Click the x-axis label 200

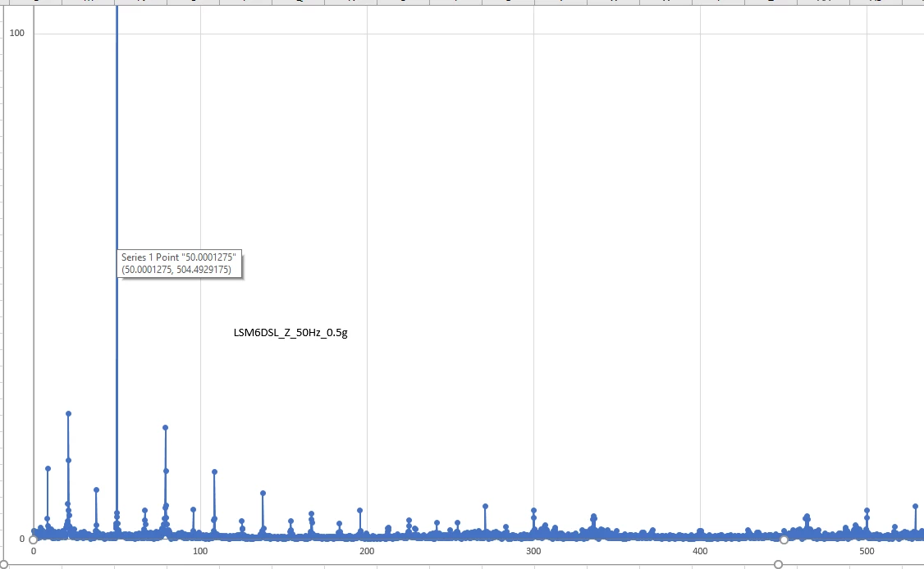[367, 551]
